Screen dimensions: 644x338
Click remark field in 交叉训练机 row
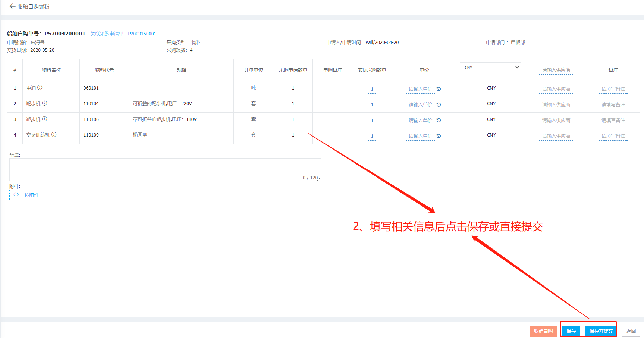point(613,136)
